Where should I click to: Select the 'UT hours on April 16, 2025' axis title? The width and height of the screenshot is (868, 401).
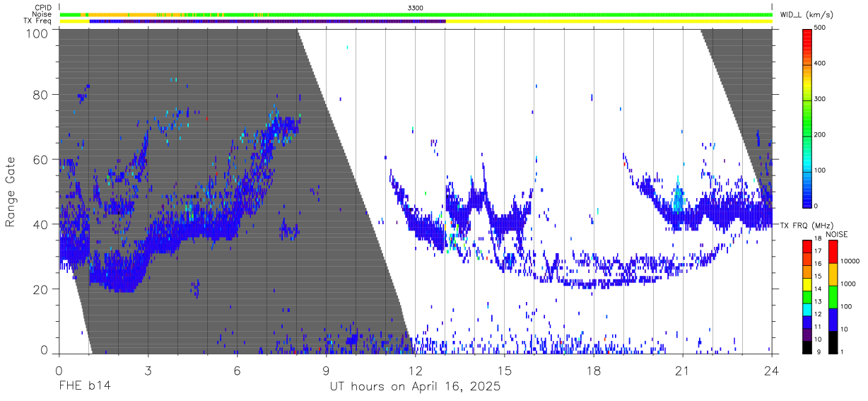(x=416, y=387)
